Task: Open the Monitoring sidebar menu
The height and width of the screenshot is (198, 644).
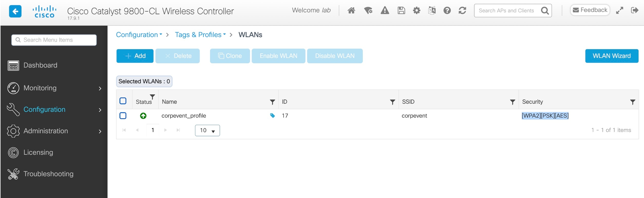Action: click(54, 88)
